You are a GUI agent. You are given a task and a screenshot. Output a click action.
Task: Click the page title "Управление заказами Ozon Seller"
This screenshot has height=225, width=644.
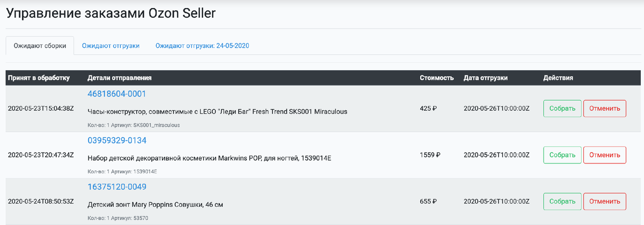click(111, 13)
